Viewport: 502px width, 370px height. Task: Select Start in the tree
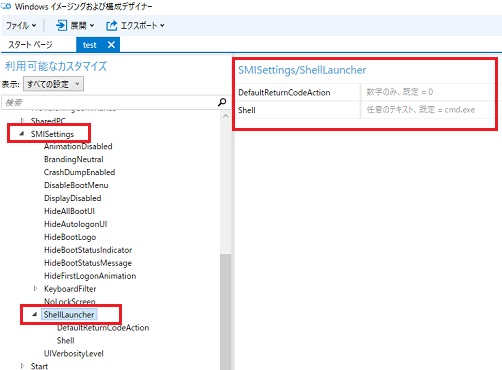click(39, 366)
